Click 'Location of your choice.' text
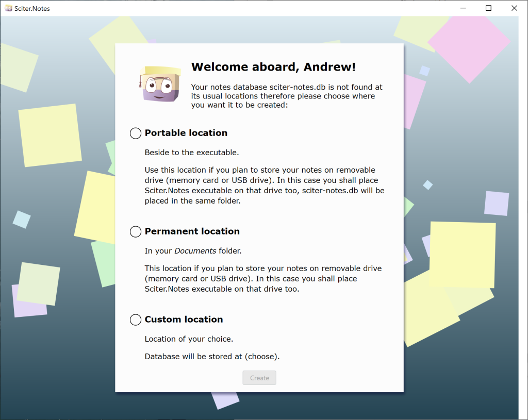This screenshot has width=528, height=420. pos(189,339)
